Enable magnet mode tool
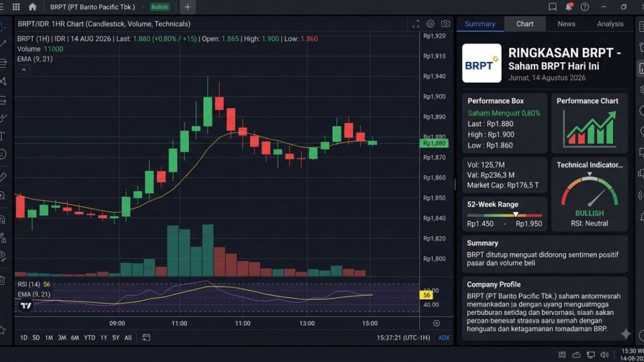The width and height of the screenshot is (644, 362). point(3,219)
